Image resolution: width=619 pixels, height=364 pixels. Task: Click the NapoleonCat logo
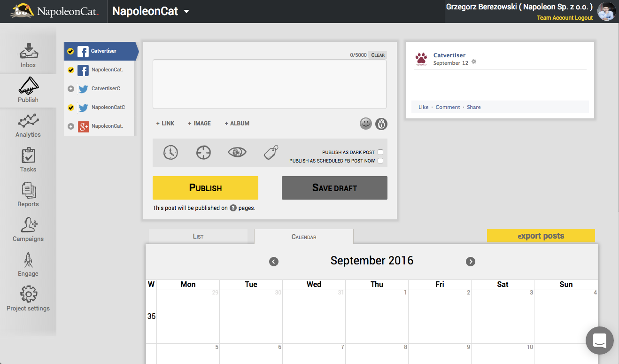click(54, 11)
